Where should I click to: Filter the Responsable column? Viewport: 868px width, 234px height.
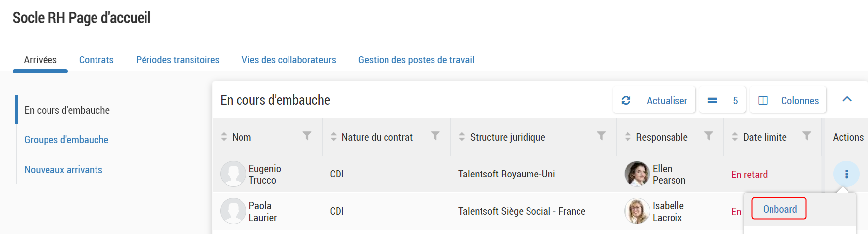(x=709, y=136)
